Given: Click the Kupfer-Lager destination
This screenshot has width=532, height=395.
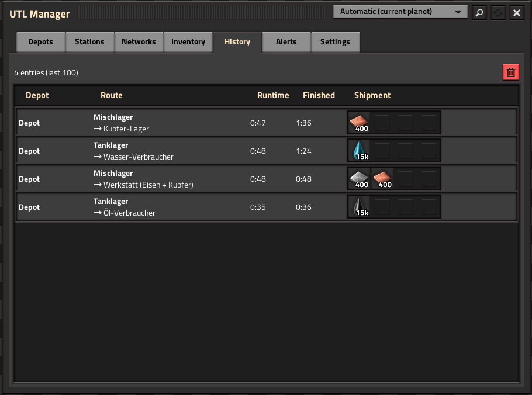Looking at the screenshot, I should (x=121, y=129).
